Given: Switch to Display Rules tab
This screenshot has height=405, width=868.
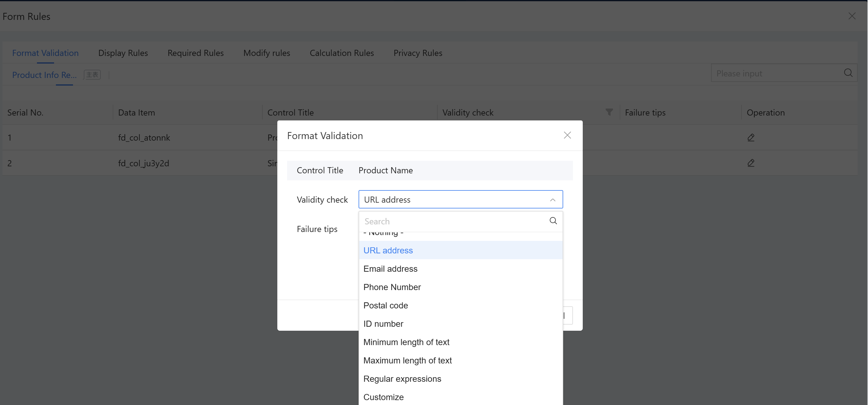Looking at the screenshot, I should tap(123, 53).
